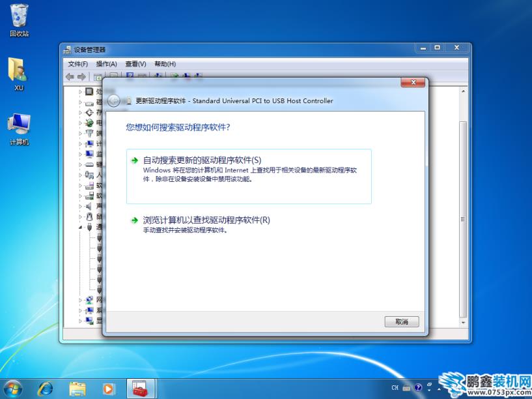Viewport: 532px width, 399px height.
Task: Select the keyboards (键) device icon
Action: tap(89, 165)
